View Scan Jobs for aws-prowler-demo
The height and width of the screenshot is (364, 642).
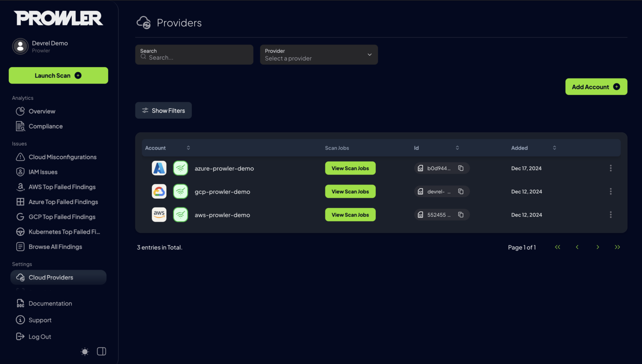click(x=350, y=215)
